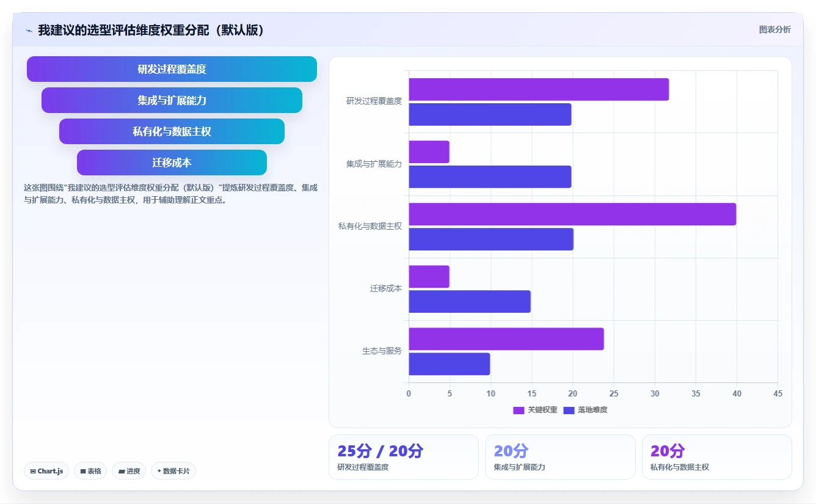Image resolution: width=816 pixels, height=504 pixels.
Task: Click the 集成与扩展能力 y-axis label
Action: click(374, 164)
